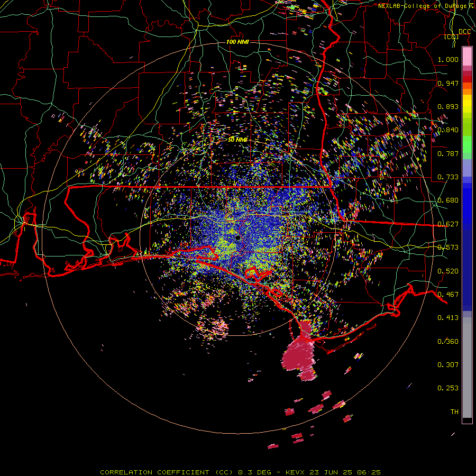Select the 0.947 scale value
This screenshot has height=476, width=476.
448,83
